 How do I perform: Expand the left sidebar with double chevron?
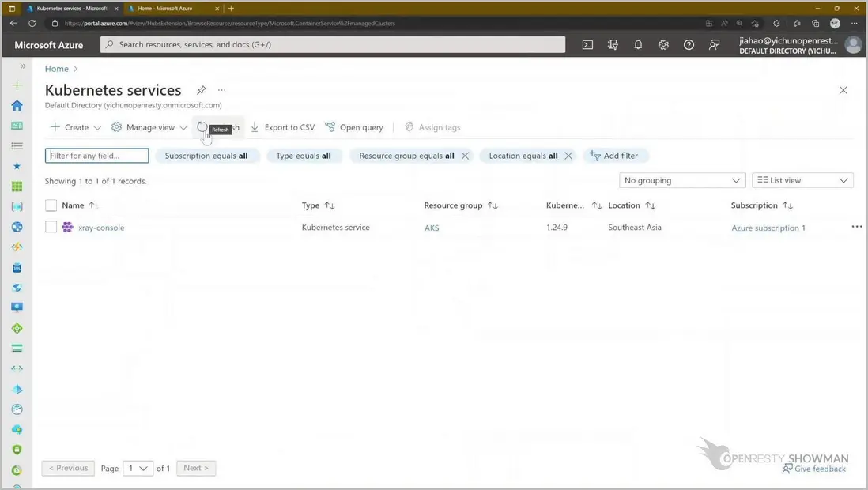pyautogui.click(x=23, y=66)
